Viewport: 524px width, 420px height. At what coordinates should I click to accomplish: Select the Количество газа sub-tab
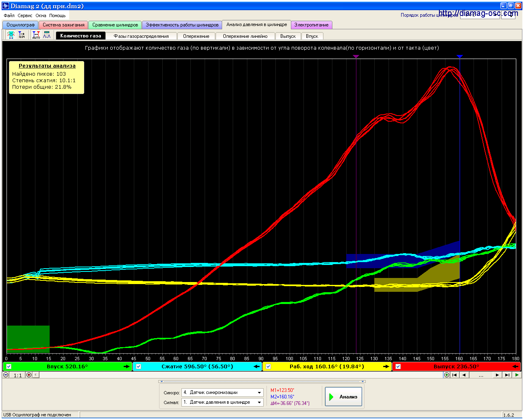click(x=81, y=36)
